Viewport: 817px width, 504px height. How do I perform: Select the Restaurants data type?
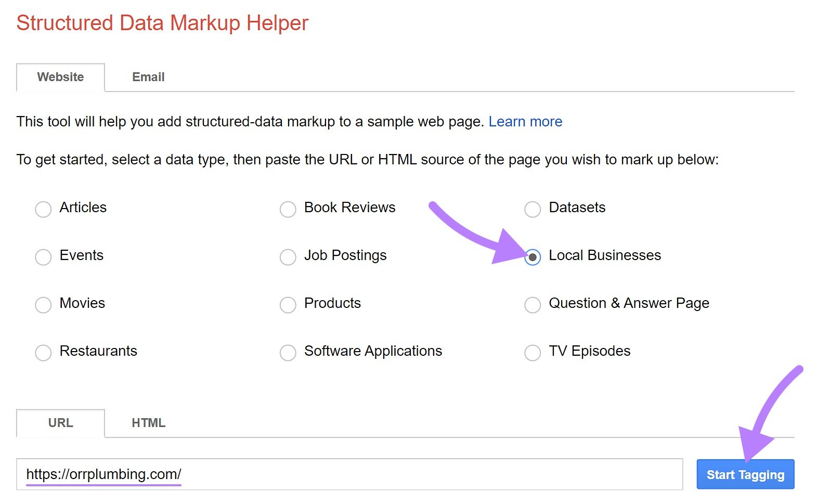pos(43,353)
